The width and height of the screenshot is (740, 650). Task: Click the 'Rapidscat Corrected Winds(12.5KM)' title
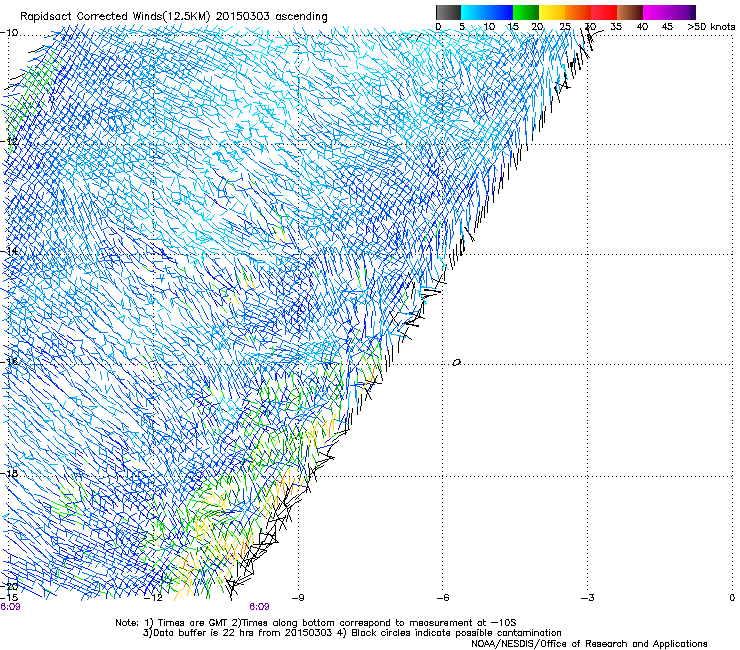coord(115,17)
